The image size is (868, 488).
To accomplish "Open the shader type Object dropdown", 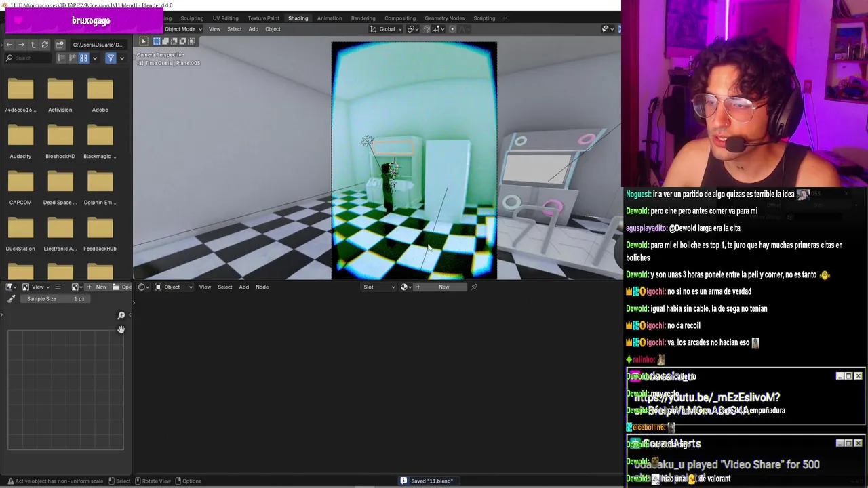I will pyautogui.click(x=174, y=287).
